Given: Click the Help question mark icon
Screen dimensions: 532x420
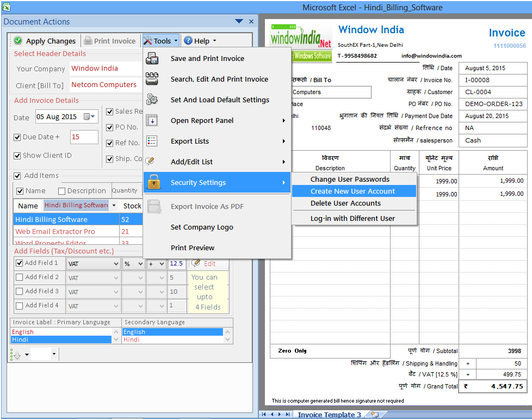Looking at the screenshot, I should point(188,41).
